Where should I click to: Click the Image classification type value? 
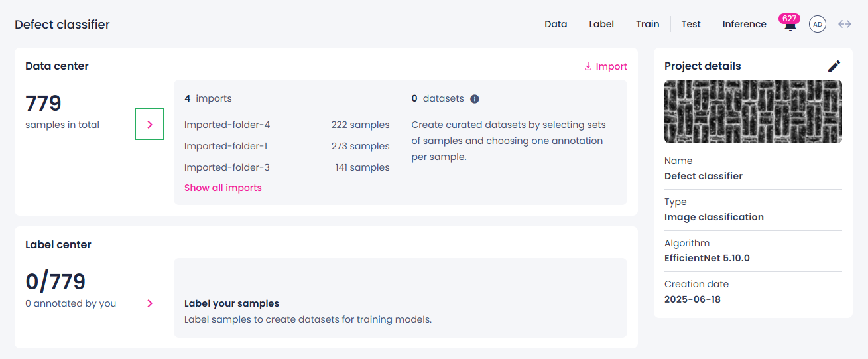714,217
